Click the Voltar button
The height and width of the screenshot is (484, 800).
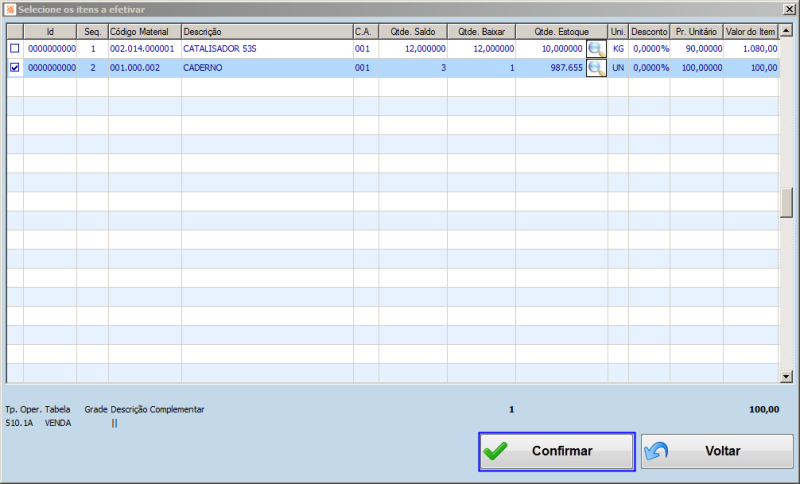click(x=717, y=451)
